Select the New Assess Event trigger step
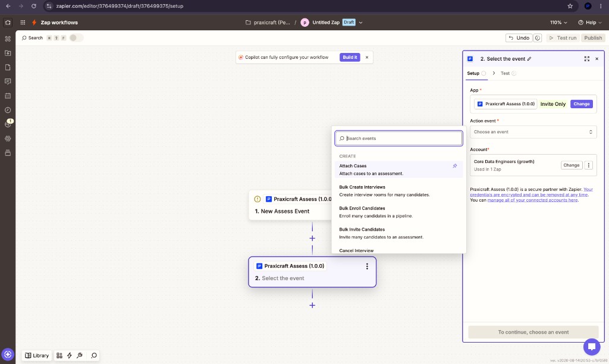Screen dimensions: 609x364 pyautogui.click(x=290, y=205)
